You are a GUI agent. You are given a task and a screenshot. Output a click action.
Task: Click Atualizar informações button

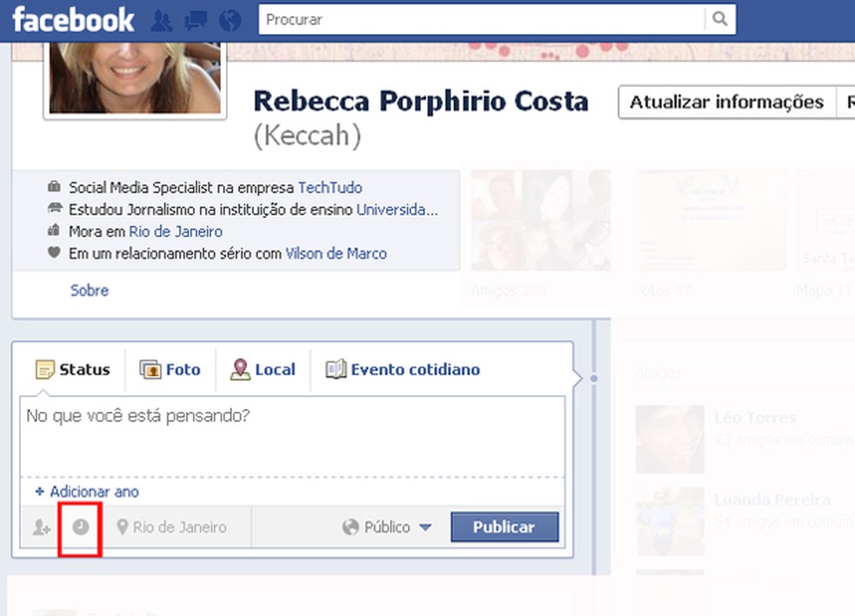tap(726, 102)
